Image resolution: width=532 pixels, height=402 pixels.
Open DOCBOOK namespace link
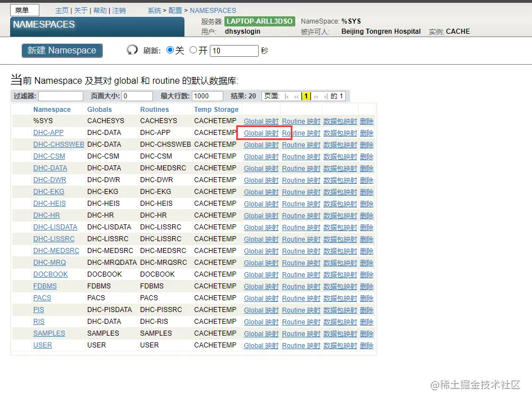point(51,274)
